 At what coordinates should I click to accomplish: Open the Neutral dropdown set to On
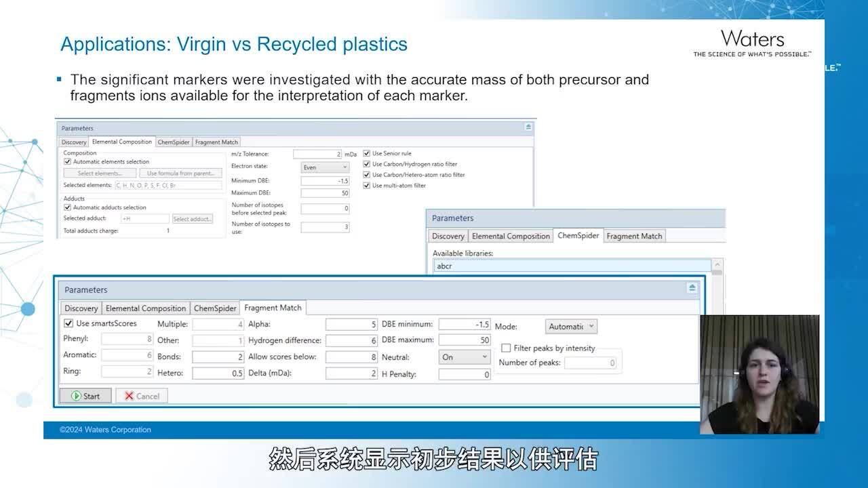tap(465, 357)
